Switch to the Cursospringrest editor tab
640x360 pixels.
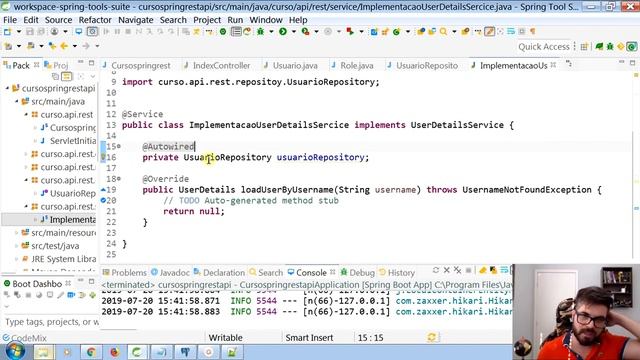137,65
